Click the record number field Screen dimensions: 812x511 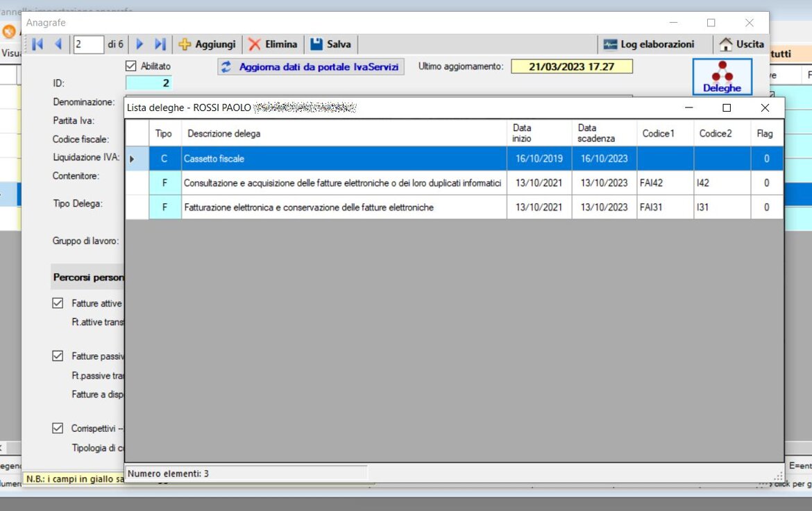point(88,44)
